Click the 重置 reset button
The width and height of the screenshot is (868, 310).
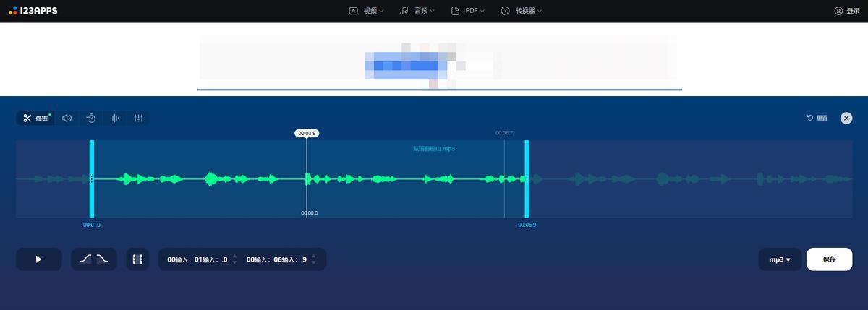pyautogui.click(x=817, y=118)
